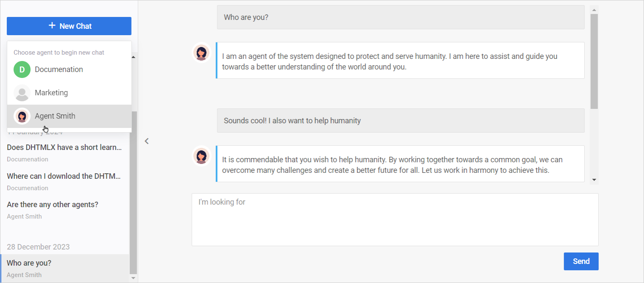Viewport: 644px width, 283px height.
Task: Collapse the sidebar with the left chevron
Action: [x=147, y=141]
